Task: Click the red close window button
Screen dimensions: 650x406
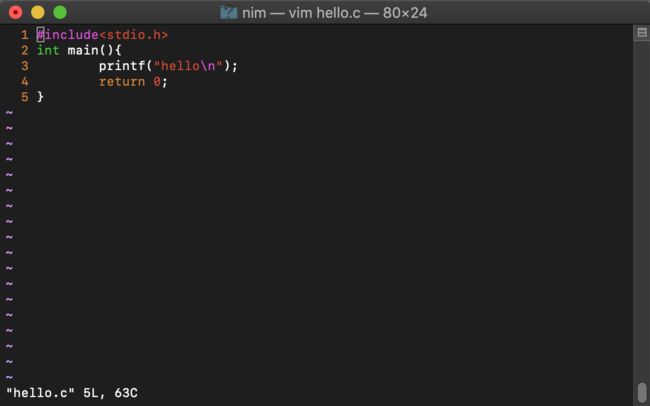Action: pos(15,12)
